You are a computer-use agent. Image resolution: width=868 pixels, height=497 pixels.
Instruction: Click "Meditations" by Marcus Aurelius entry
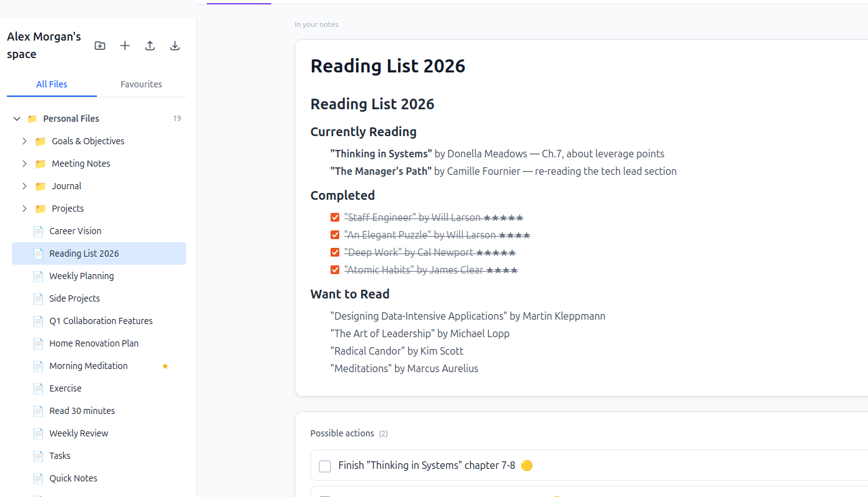(404, 368)
